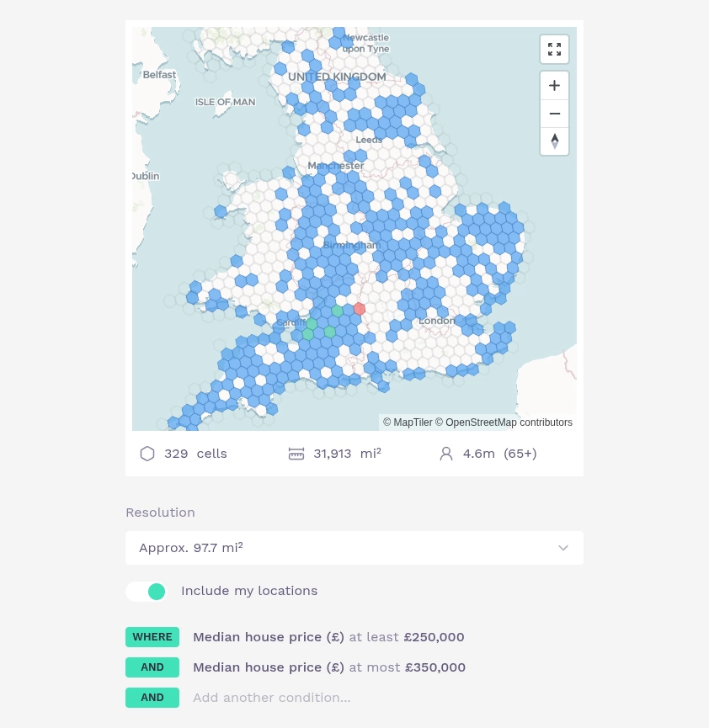The image size is (709, 728).
Task: Reset map bearing with compass button
Action: coord(554,141)
